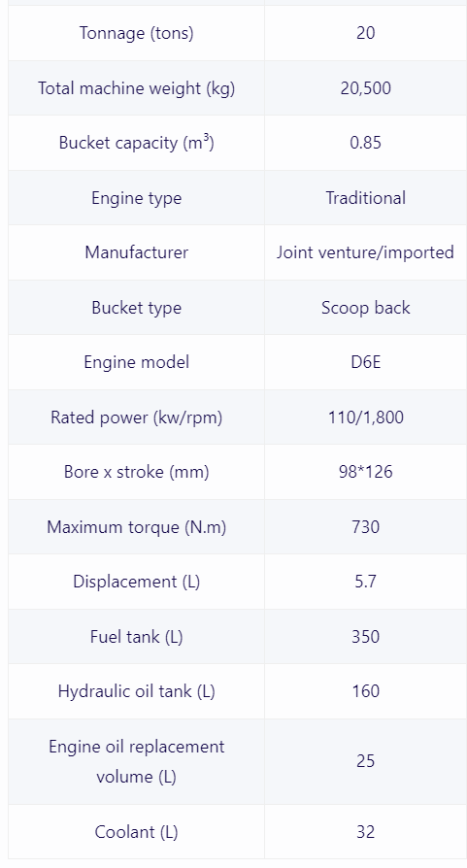Click the 0.85 bucket capacity value

tap(365, 143)
